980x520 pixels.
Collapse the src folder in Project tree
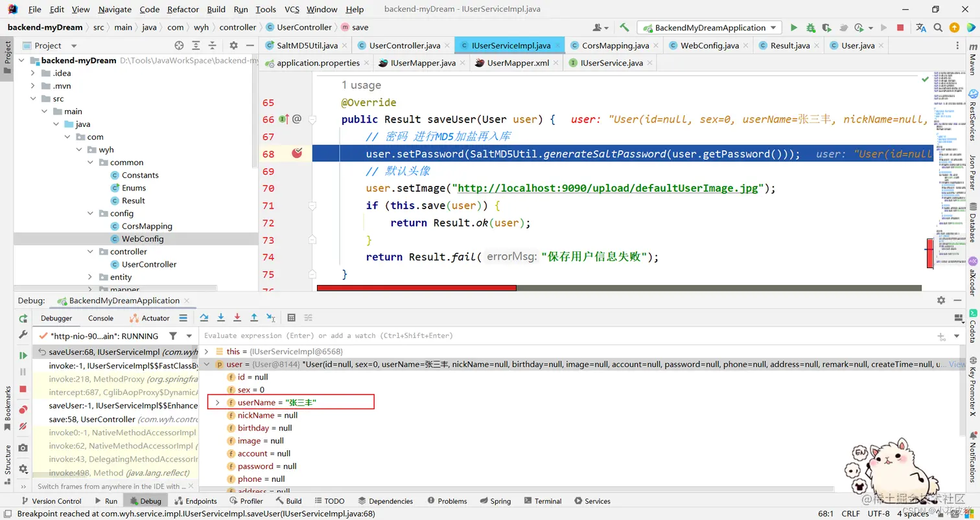click(x=33, y=98)
